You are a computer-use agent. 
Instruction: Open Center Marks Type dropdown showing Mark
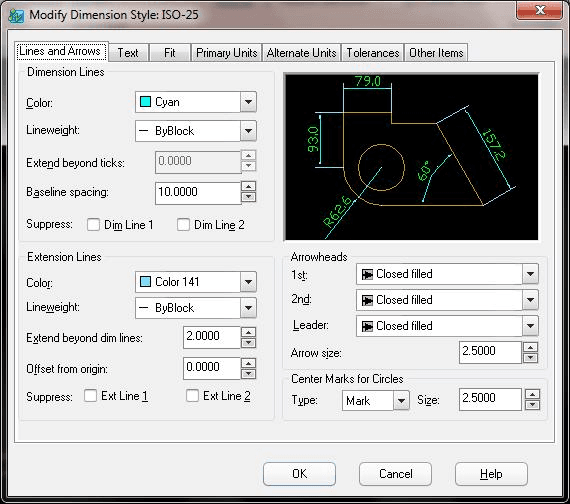tap(376, 400)
